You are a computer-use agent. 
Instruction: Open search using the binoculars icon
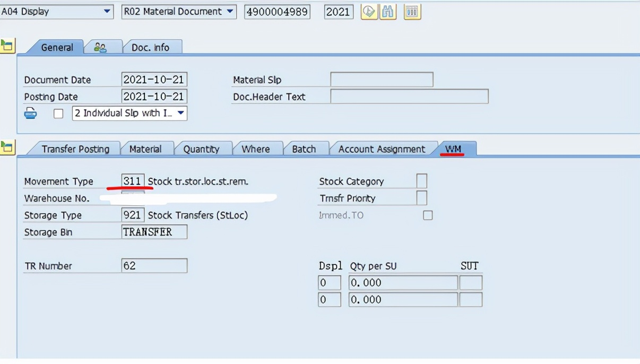tap(388, 12)
